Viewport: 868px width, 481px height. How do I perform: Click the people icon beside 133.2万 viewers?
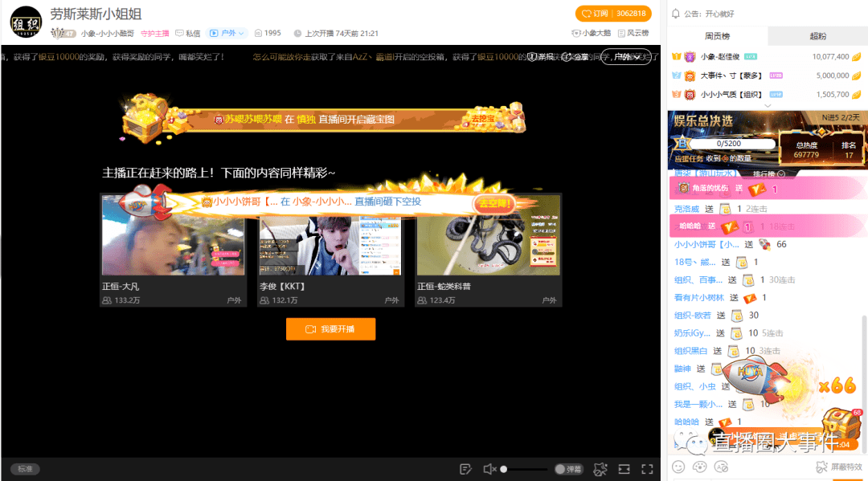click(107, 300)
